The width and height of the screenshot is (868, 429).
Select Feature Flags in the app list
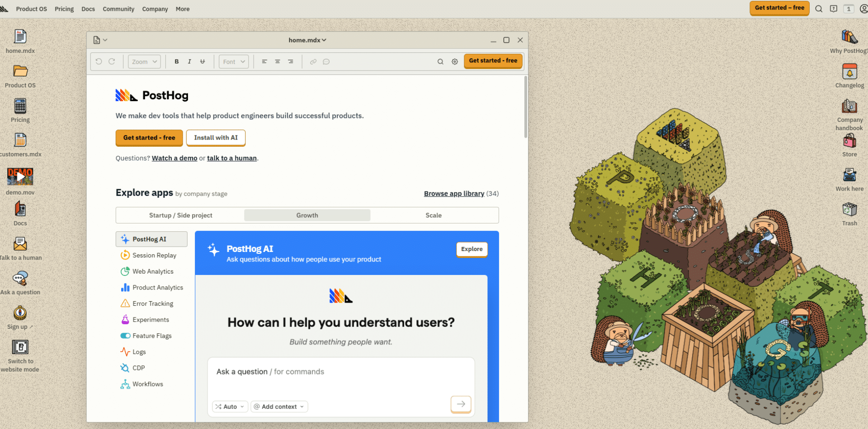[x=152, y=336]
